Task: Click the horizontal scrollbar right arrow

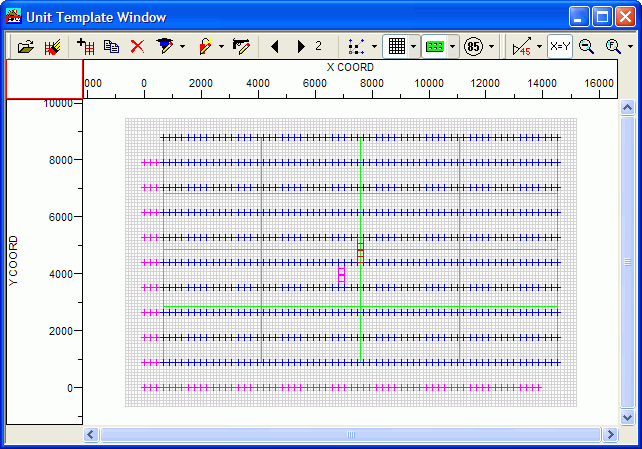Action: pyautogui.click(x=610, y=434)
